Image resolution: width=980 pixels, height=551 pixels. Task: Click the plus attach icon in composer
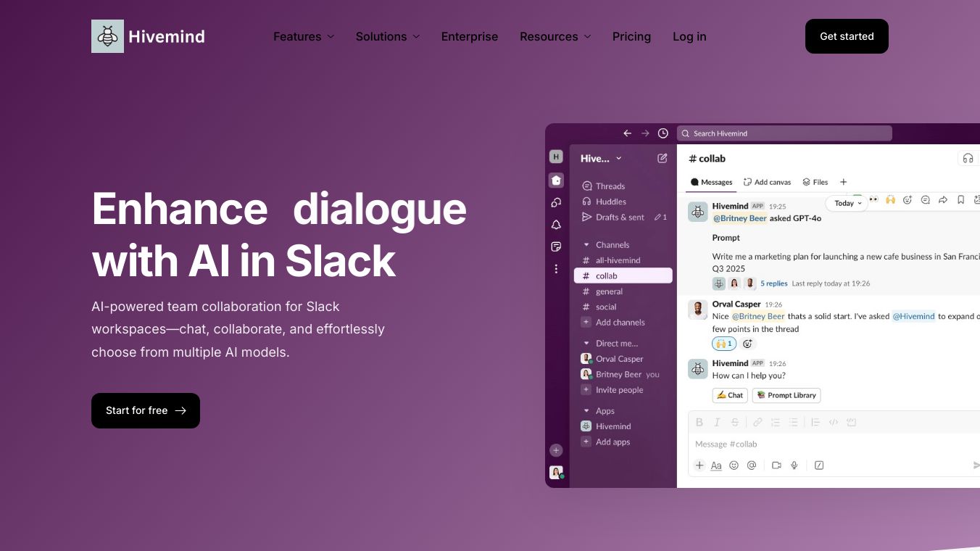coord(699,465)
